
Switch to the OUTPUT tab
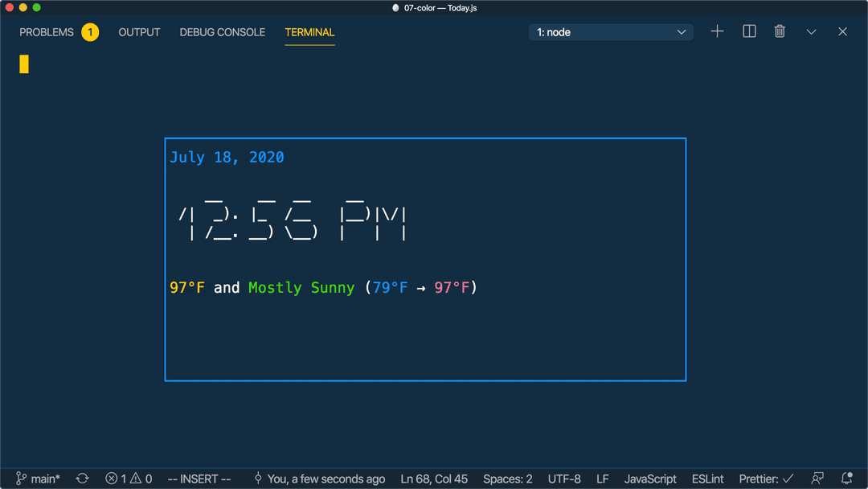point(139,32)
